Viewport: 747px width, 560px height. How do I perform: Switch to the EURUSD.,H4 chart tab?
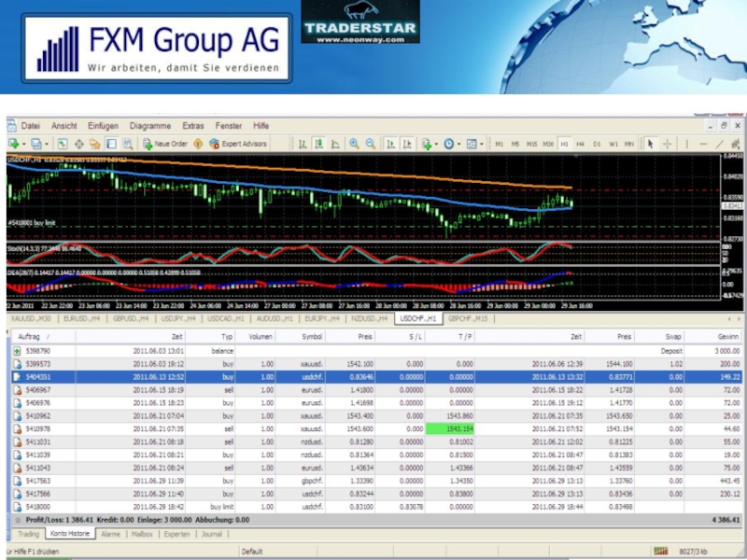[x=82, y=318]
